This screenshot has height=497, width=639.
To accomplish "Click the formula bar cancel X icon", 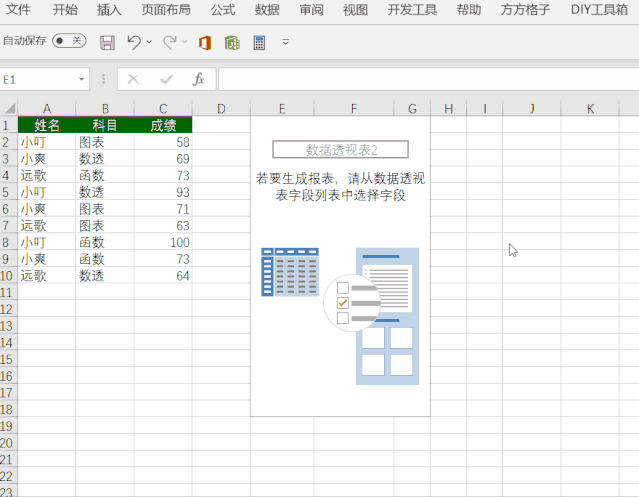I will click(133, 79).
